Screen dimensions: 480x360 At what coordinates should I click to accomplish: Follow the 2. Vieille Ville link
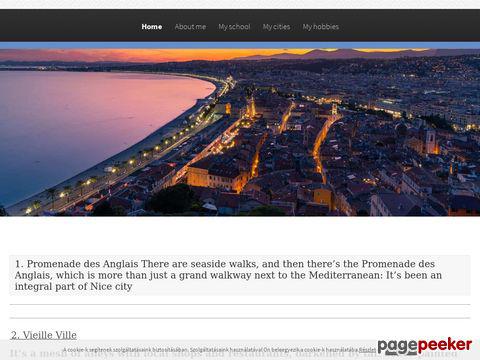click(x=44, y=335)
